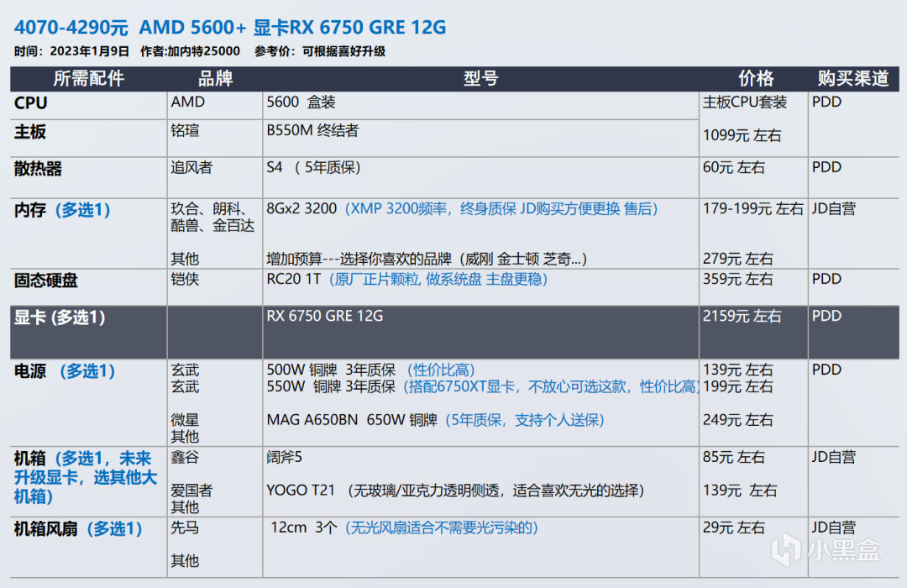Select the '电源 (多选1)' row label
The width and height of the screenshot is (907, 588).
point(65,371)
